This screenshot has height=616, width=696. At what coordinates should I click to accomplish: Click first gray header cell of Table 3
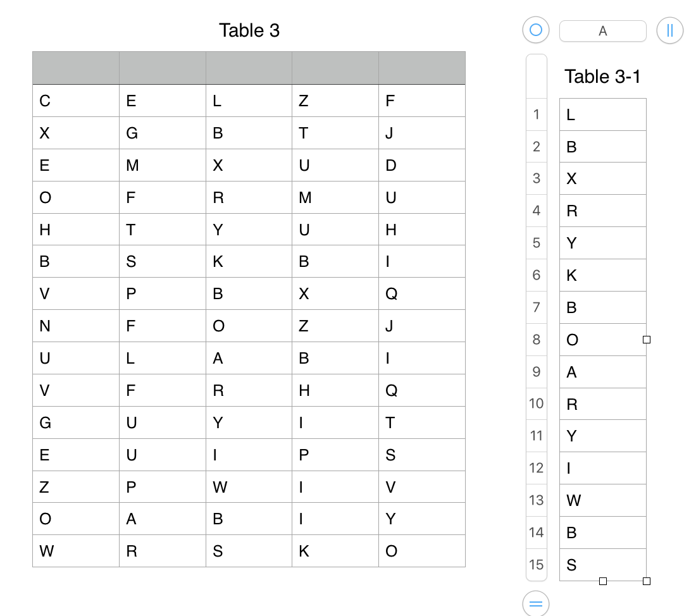click(x=76, y=68)
